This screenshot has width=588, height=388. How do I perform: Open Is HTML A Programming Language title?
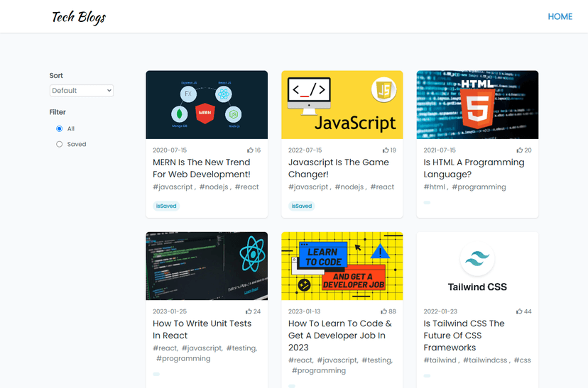[x=474, y=168]
